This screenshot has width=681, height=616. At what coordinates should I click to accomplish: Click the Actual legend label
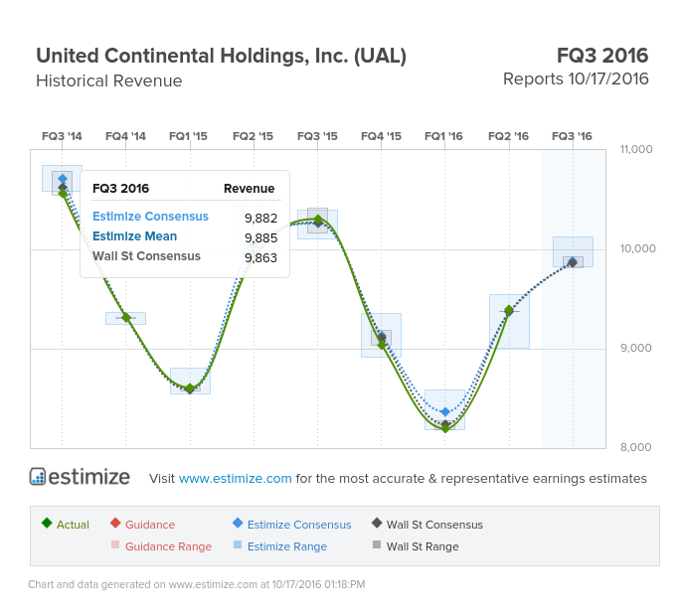73,525
